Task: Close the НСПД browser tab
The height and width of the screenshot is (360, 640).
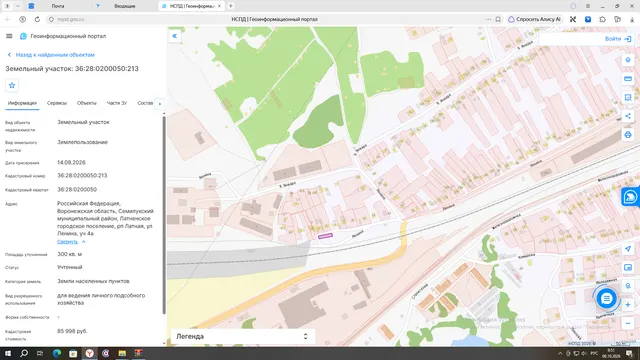Action: 219,6
